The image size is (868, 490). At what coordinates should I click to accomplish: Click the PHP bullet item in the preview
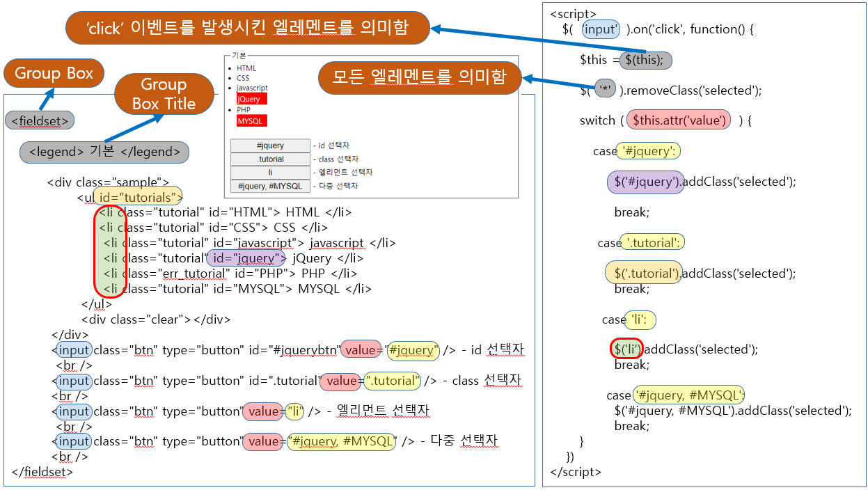(244, 110)
